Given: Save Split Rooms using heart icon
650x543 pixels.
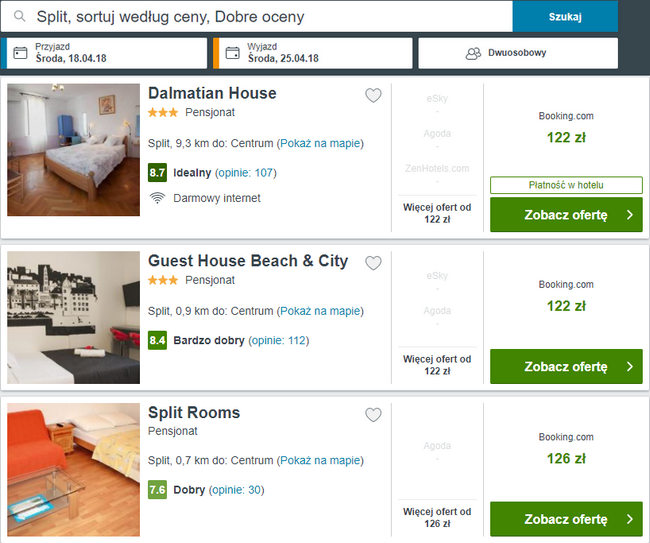Looking at the screenshot, I should [x=373, y=415].
